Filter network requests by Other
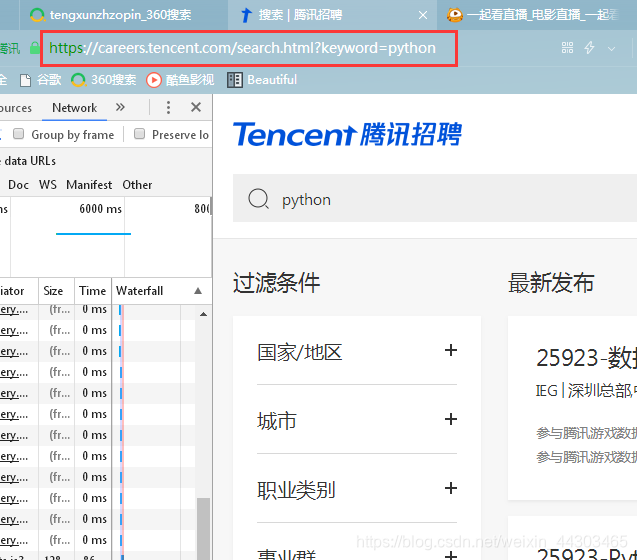Screen dimensions: 637x560 137,185
